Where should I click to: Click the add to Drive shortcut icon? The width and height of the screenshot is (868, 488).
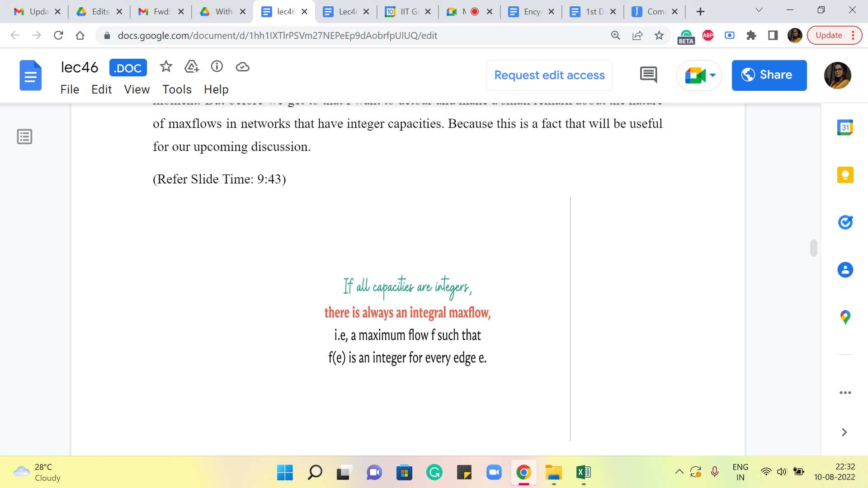click(192, 67)
